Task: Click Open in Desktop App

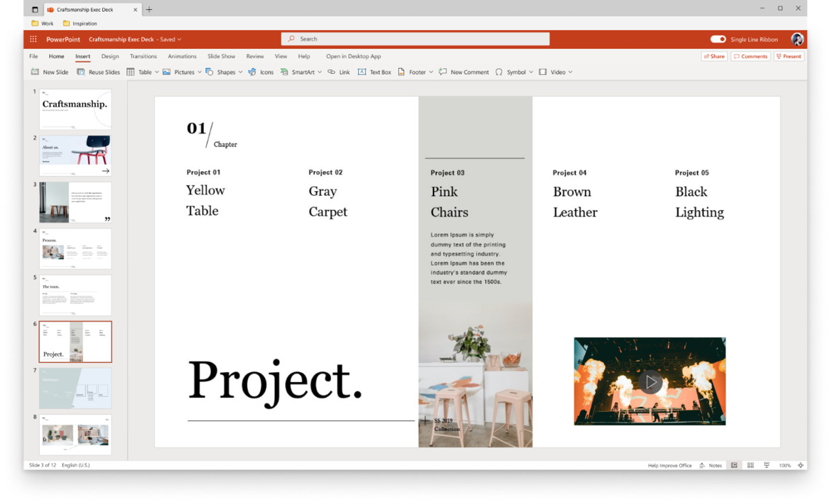Action: [x=353, y=56]
